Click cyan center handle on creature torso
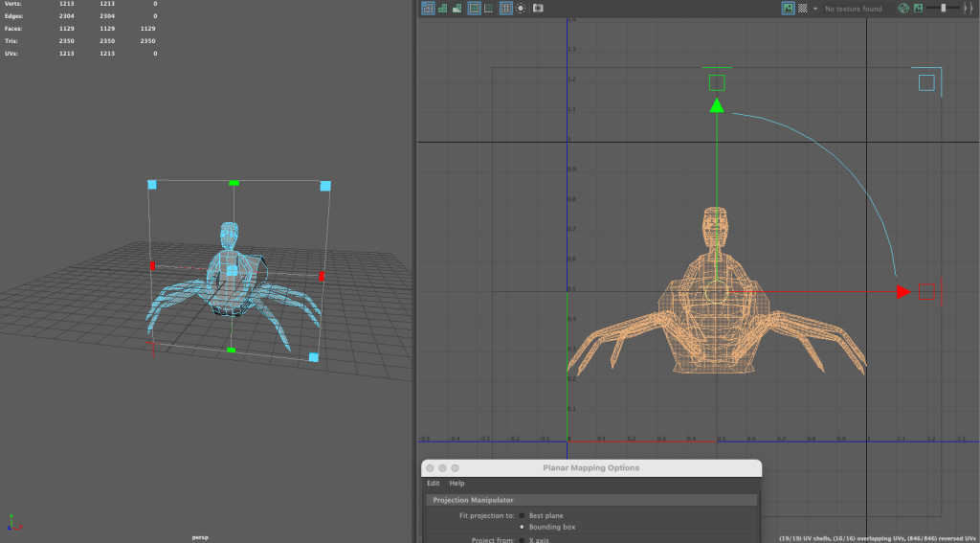The image size is (980, 543). pos(232,271)
